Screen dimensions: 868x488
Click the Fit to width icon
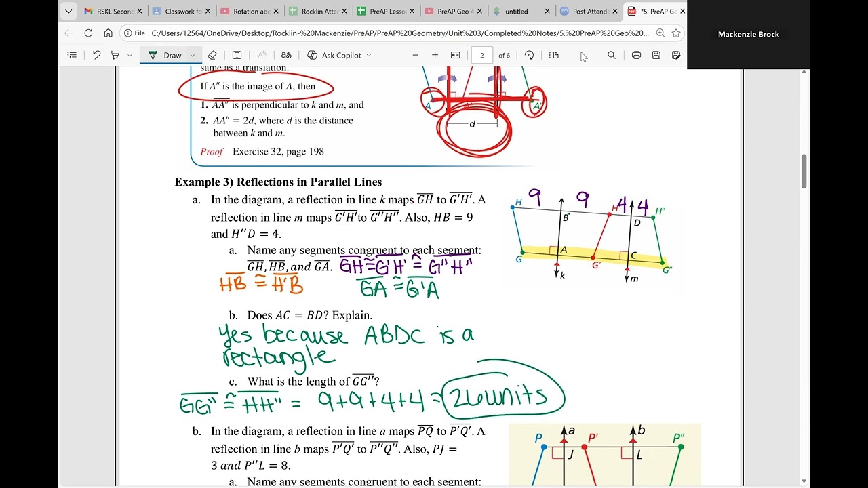pyautogui.click(x=456, y=55)
